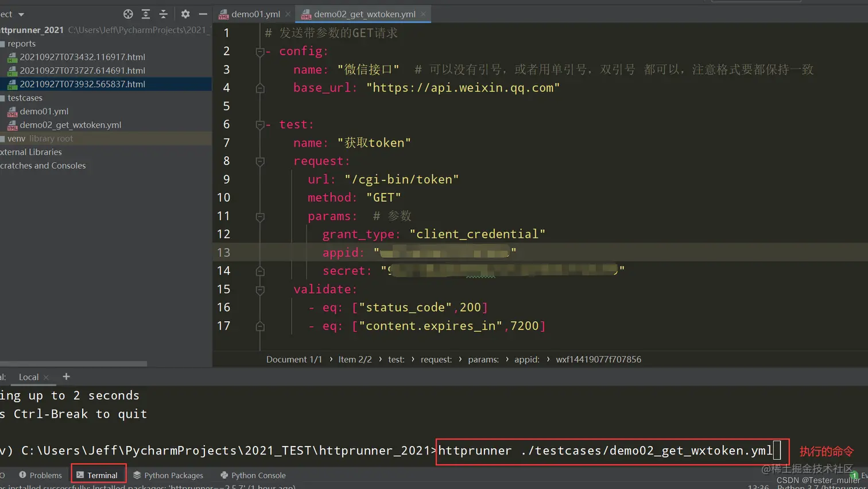Select the Local terminal session tab
The image size is (868, 489).
tap(29, 377)
